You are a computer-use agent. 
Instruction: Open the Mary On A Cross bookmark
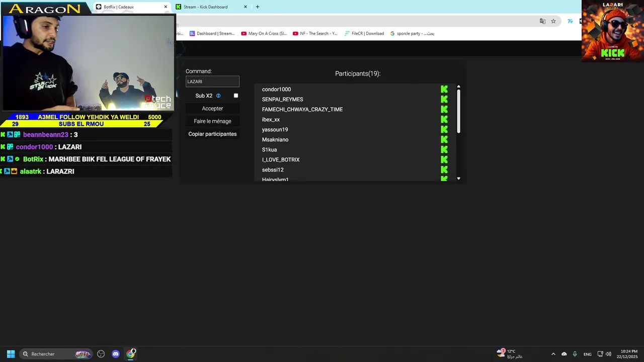(264, 34)
